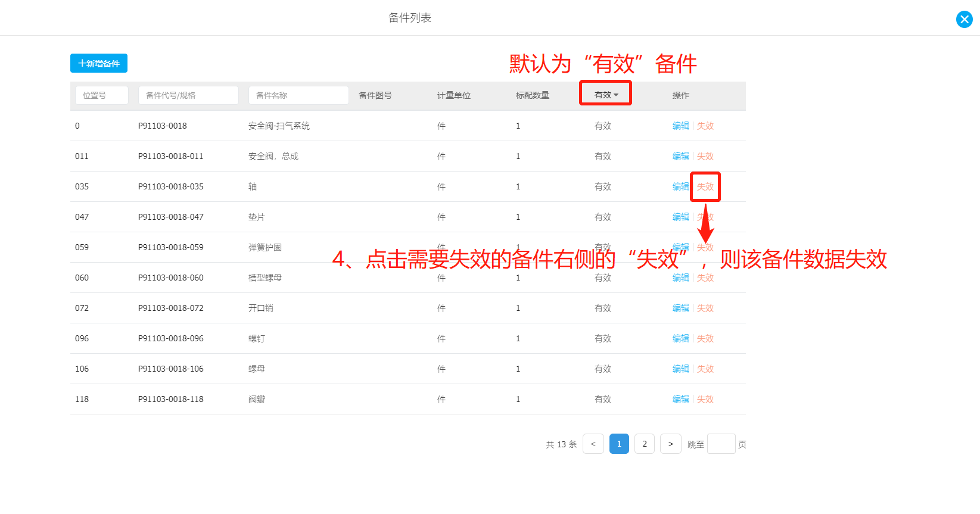
Task: Click 有效 status in the 螺钉 row
Action: coord(603,338)
